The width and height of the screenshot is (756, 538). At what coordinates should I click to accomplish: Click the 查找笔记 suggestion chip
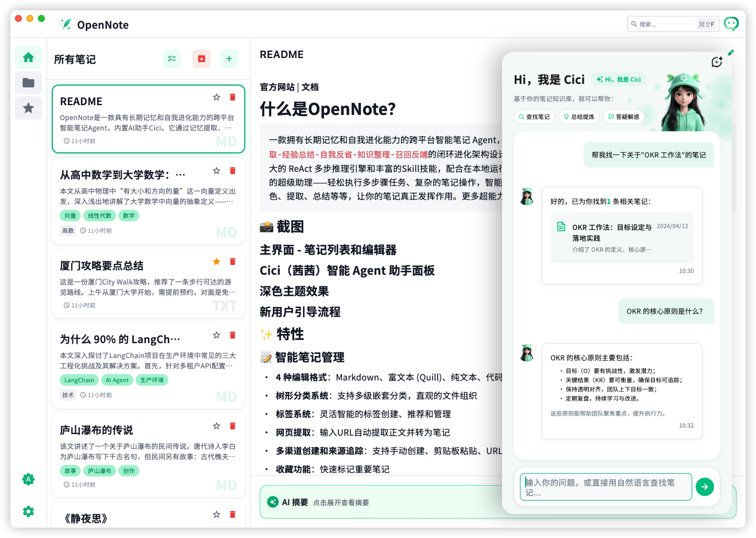pos(534,117)
